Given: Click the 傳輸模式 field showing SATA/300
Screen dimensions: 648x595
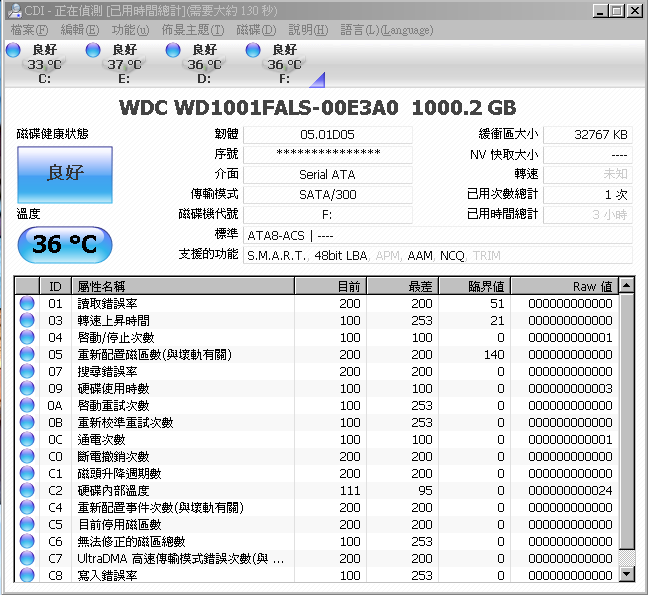Looking at the screenshot, I should pos(328,195).
